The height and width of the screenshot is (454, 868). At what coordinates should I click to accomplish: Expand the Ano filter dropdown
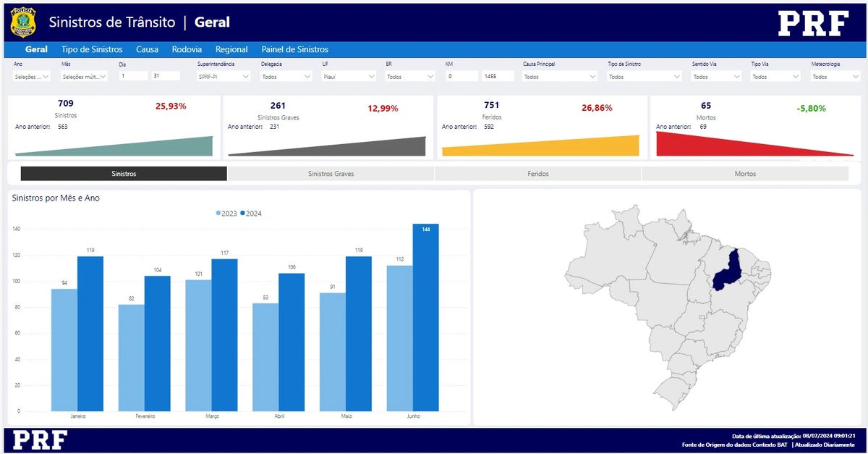coord(32,76)
